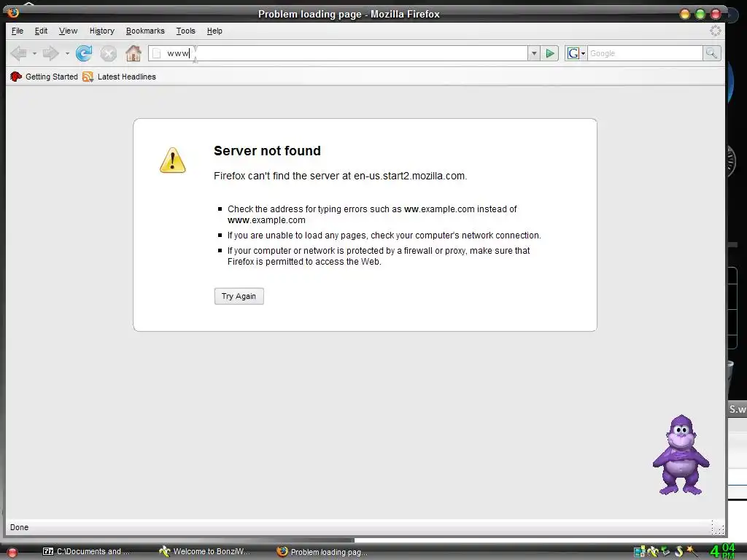The width and height of the screenshot is (747, 560).
Task: Switch to Welcome to BonziW... taskbar item
Action: (205, 551)
